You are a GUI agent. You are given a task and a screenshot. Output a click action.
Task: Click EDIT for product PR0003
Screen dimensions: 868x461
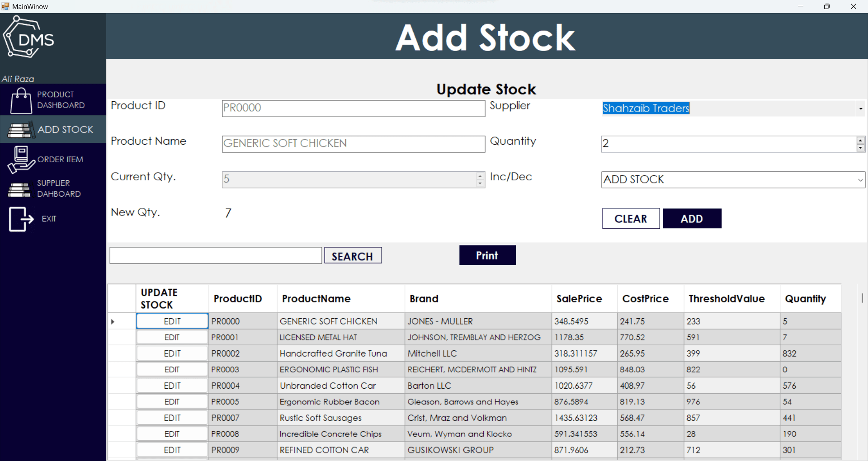(x=172, y=369)
